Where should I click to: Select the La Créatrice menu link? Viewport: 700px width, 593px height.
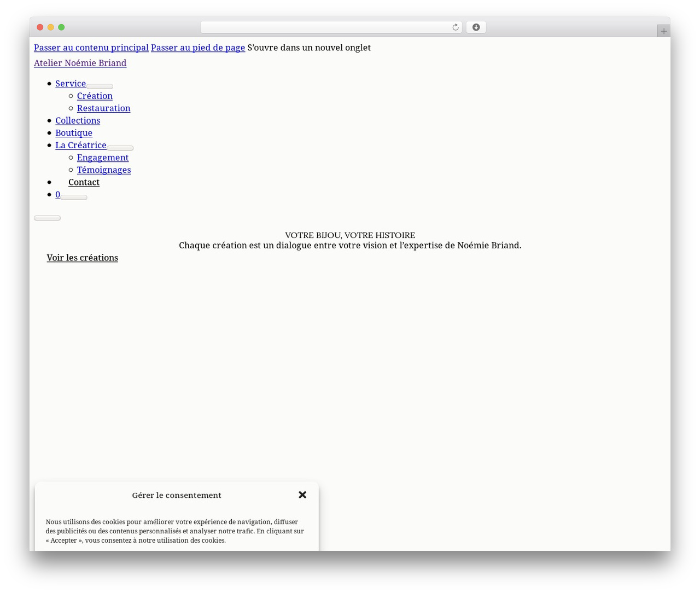tap(81, 145)
